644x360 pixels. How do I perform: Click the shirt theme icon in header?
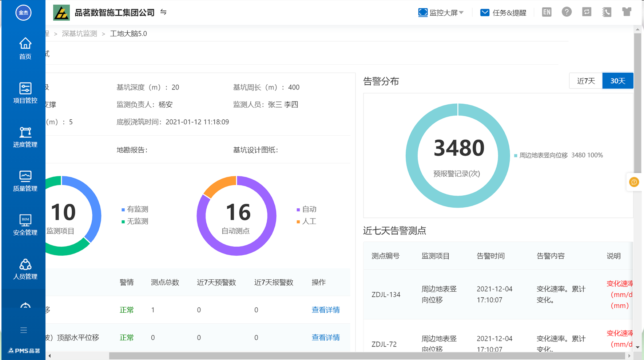pos(627,12)
